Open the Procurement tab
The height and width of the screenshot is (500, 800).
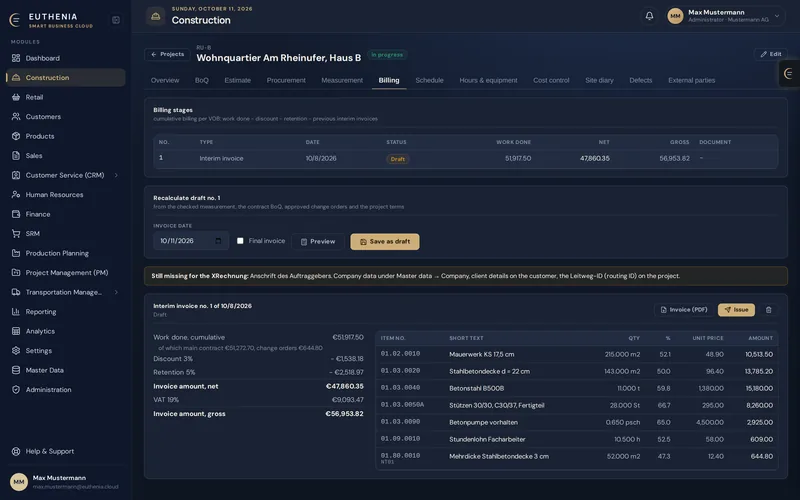(286, 80)
